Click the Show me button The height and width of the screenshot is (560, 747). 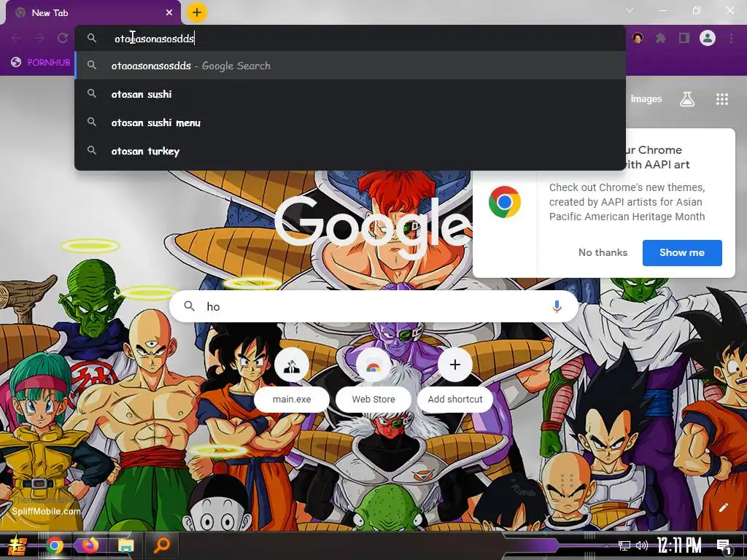(682, 252)
